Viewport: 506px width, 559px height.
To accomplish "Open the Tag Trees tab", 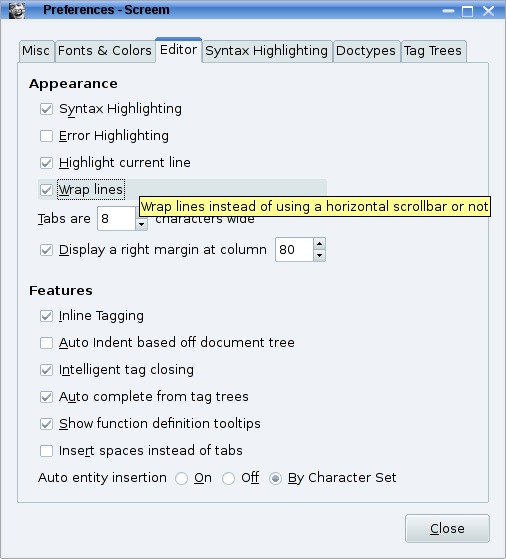I will [x=433, y=51].
